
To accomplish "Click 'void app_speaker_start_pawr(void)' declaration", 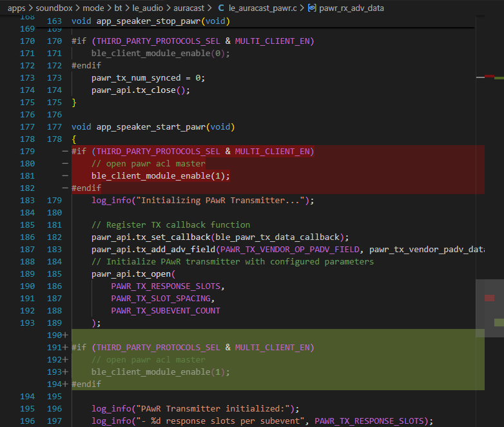I will [153, 127].
